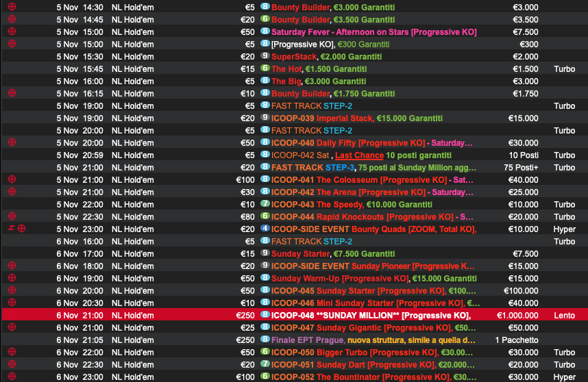Open The Hot €1.500 Garantiti tournament
The height and width of the screenshot is (382, 588).
319,69
